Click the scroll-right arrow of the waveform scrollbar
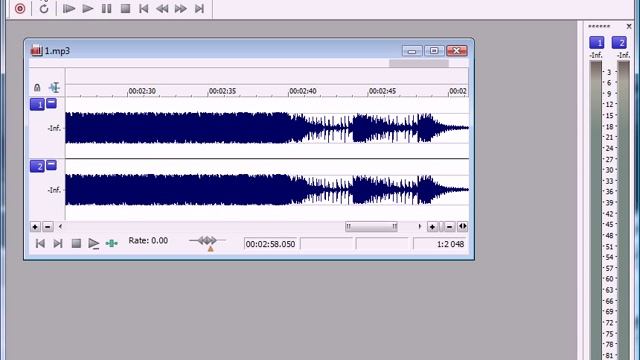This screenshot has height=360, width=640. coord(420,227)
